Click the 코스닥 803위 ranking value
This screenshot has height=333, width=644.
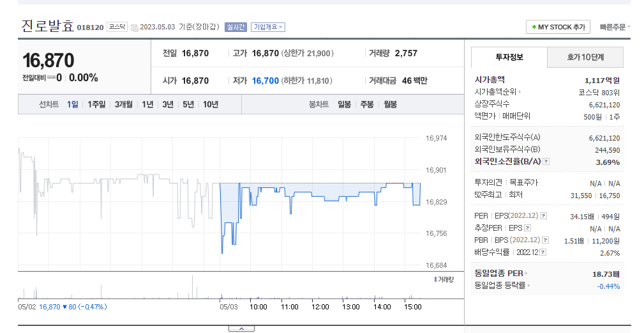tap(599, 93)
